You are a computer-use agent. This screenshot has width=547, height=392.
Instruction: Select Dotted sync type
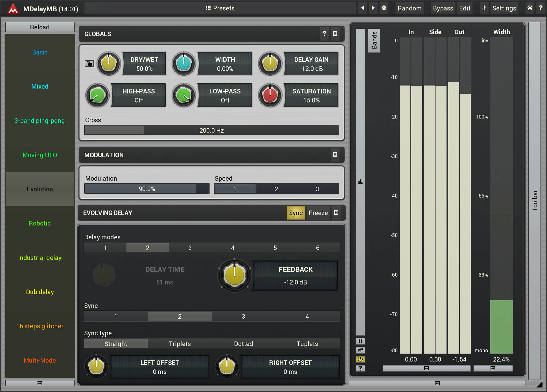click(x=243, y=344)
